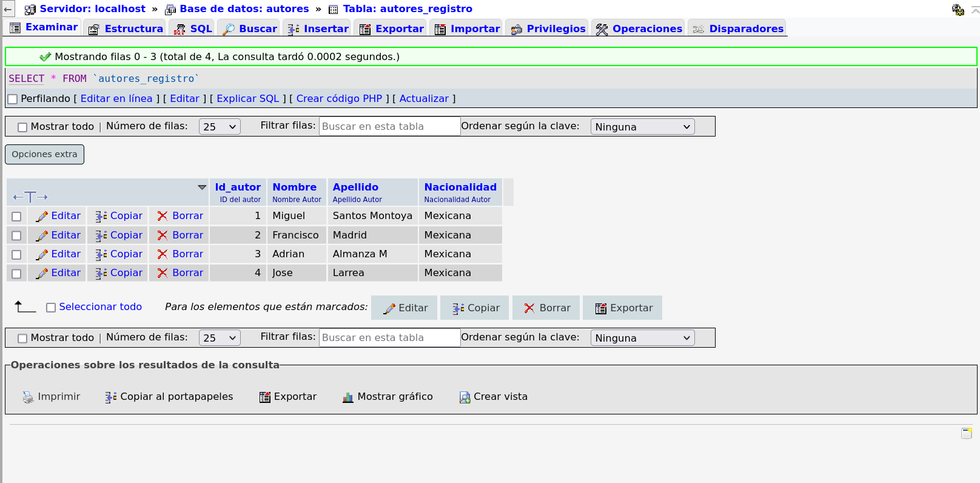Click the Mostrar gráfico chart icon

pos(347,397)
